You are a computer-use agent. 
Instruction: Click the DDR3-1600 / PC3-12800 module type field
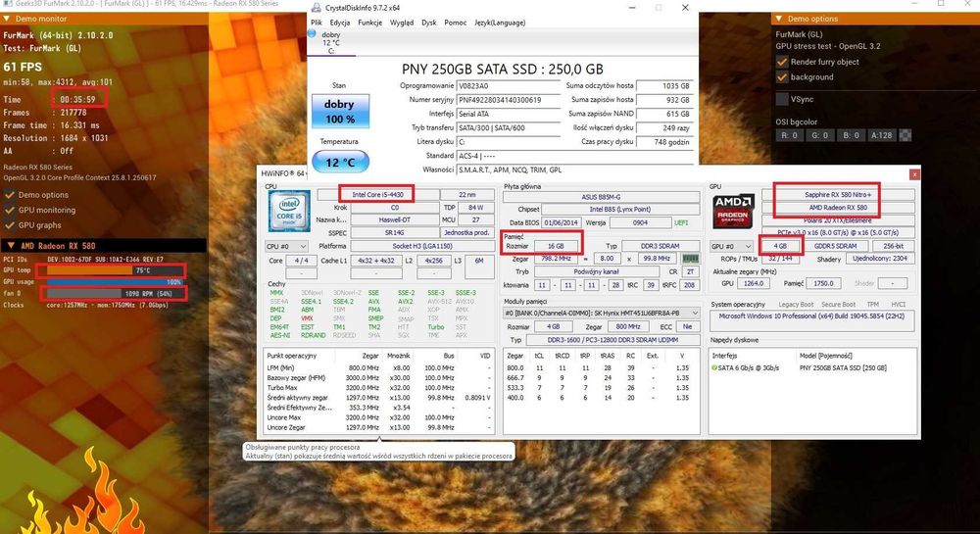(x=612, y=340)
